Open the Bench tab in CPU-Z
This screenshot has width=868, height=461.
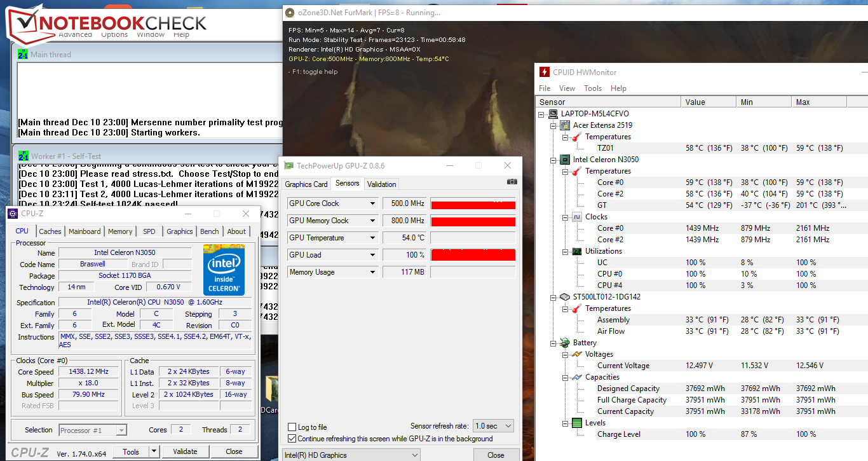(x=210, y=231)
